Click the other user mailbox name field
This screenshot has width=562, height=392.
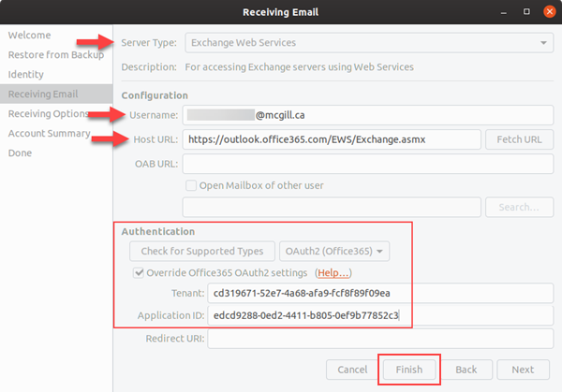[x=332, y=207]
